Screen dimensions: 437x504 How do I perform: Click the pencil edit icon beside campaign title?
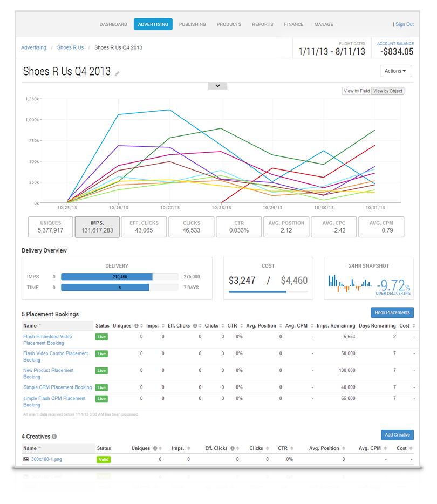(x=117, y=73)
